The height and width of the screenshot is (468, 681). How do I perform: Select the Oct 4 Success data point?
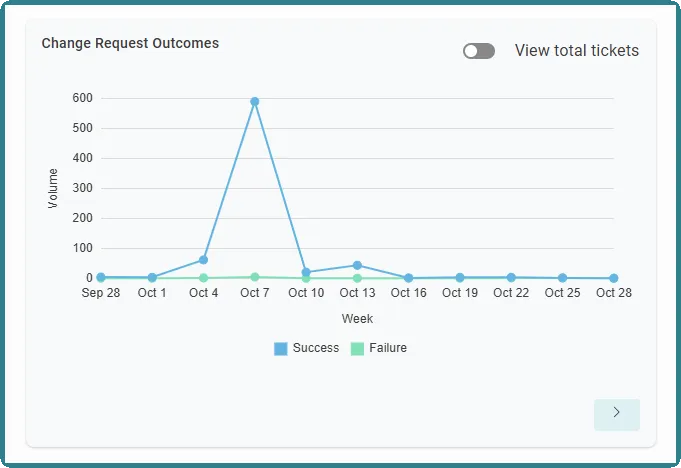(203, 260)
